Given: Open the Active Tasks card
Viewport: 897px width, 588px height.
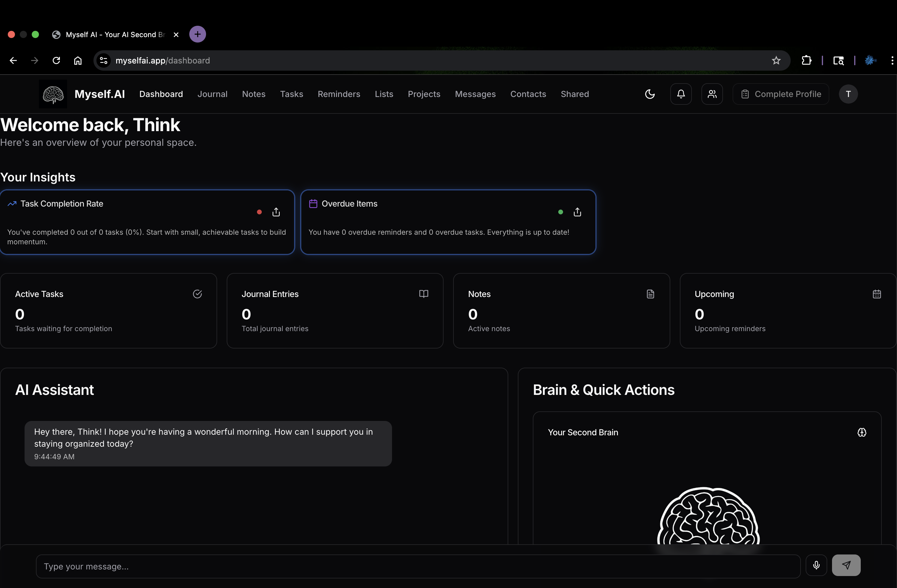Looking at the screenshot, I should click(x=108, y=311).
